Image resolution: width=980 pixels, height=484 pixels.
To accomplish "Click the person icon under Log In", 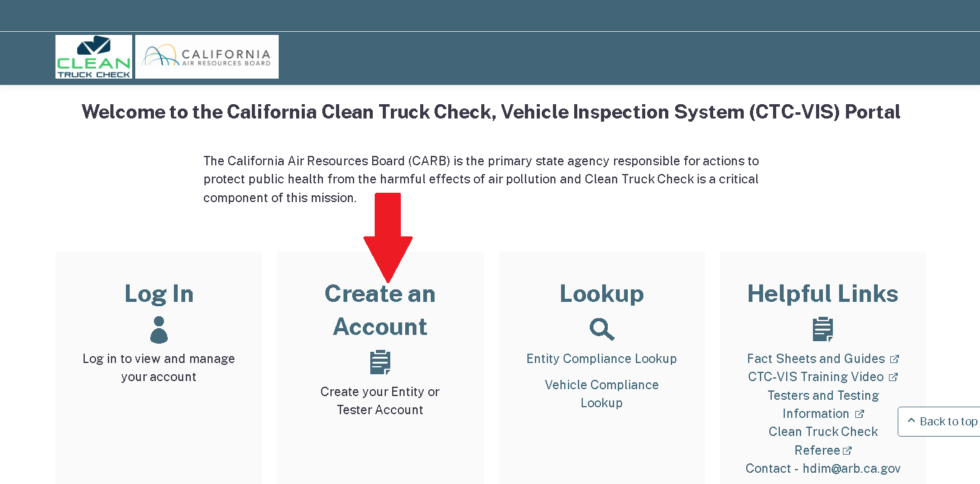I will (159, 330).
